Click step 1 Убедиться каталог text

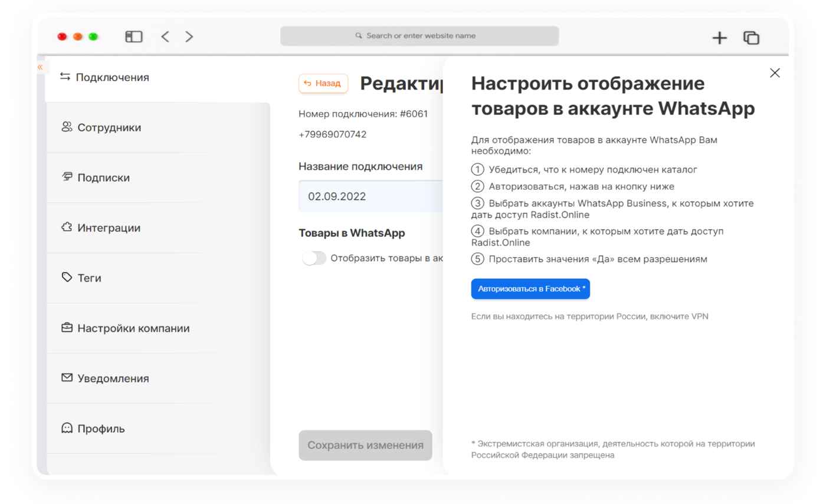(593, 170)
